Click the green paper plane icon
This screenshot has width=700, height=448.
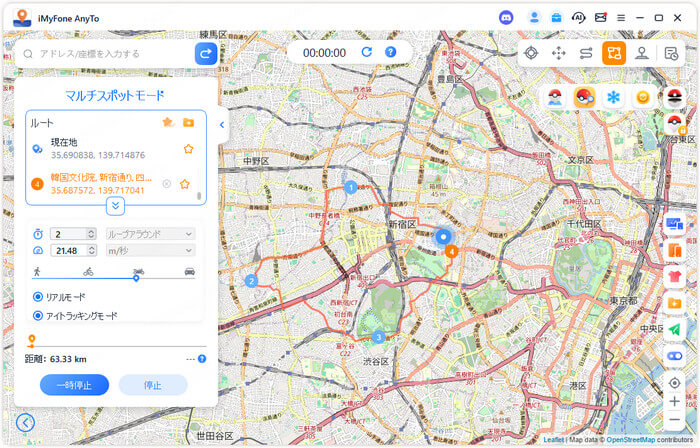674,329
